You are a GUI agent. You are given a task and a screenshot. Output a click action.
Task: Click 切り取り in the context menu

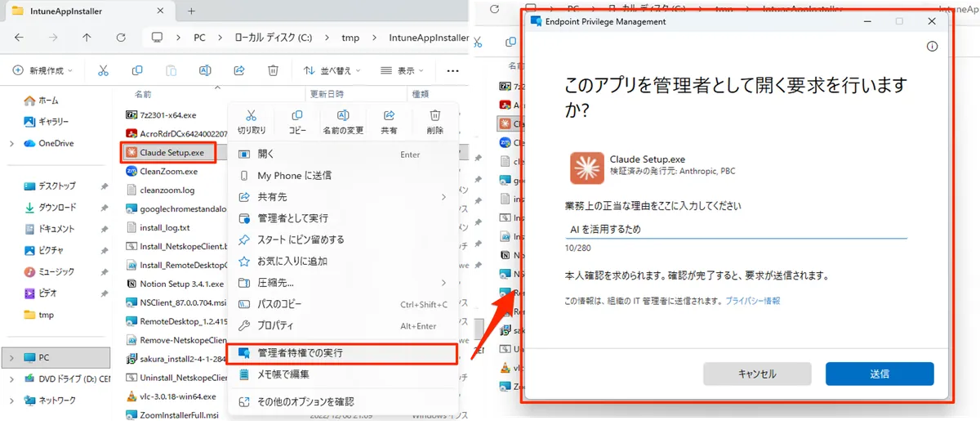(252, 122)
